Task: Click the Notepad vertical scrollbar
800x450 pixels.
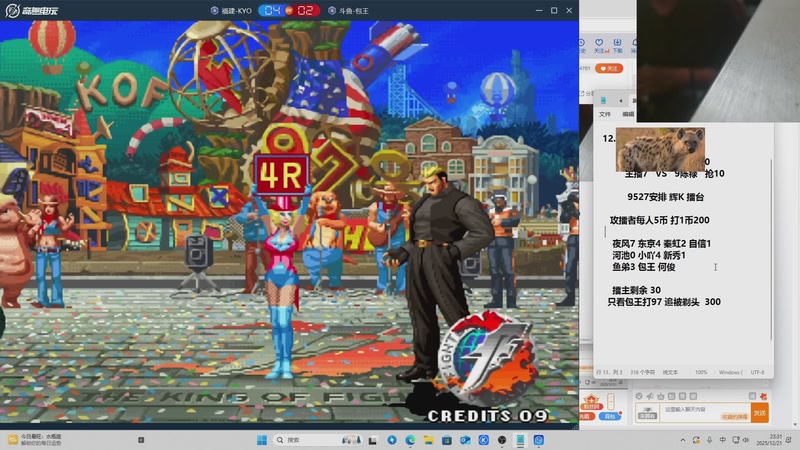Action: [771, 250]
